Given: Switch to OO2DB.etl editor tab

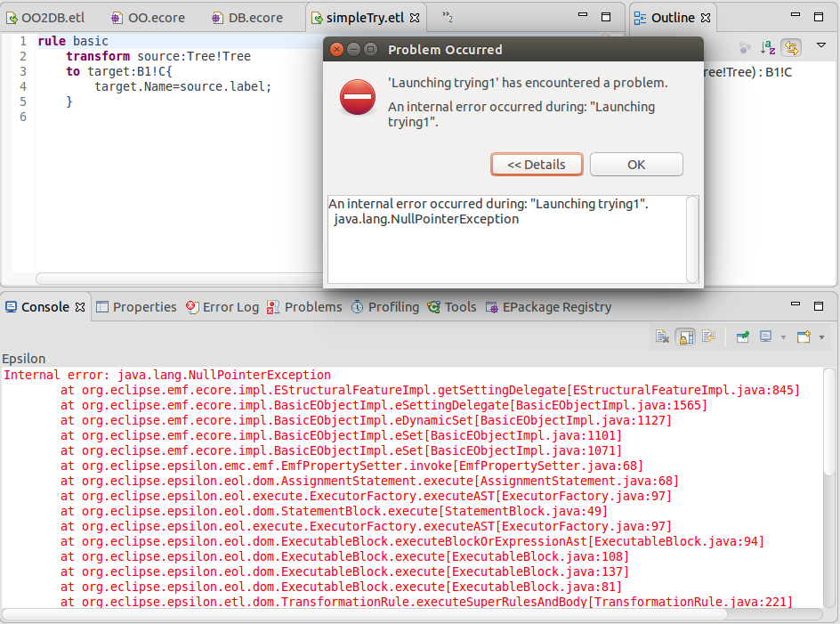Looking at the screenshot, I should click(45, 18).
